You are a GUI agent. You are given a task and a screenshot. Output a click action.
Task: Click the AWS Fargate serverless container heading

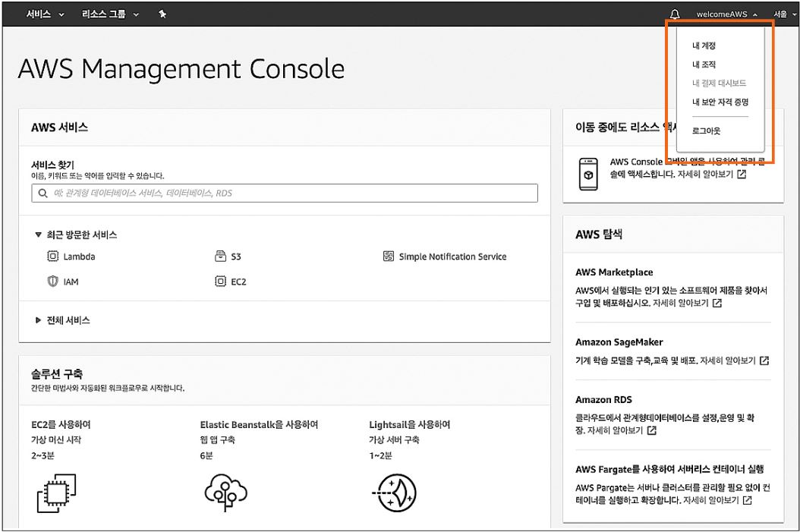pos(669,469)
